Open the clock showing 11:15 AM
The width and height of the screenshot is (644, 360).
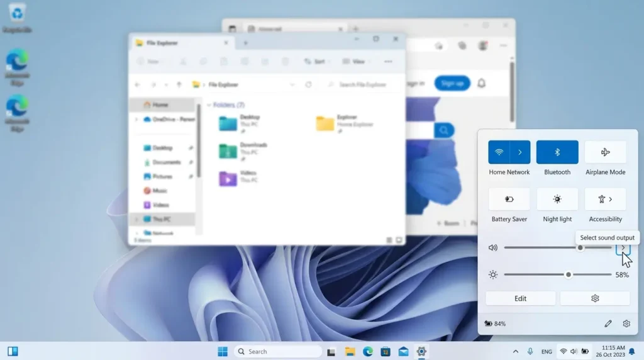pyautogui.click(x=610, y=351)
